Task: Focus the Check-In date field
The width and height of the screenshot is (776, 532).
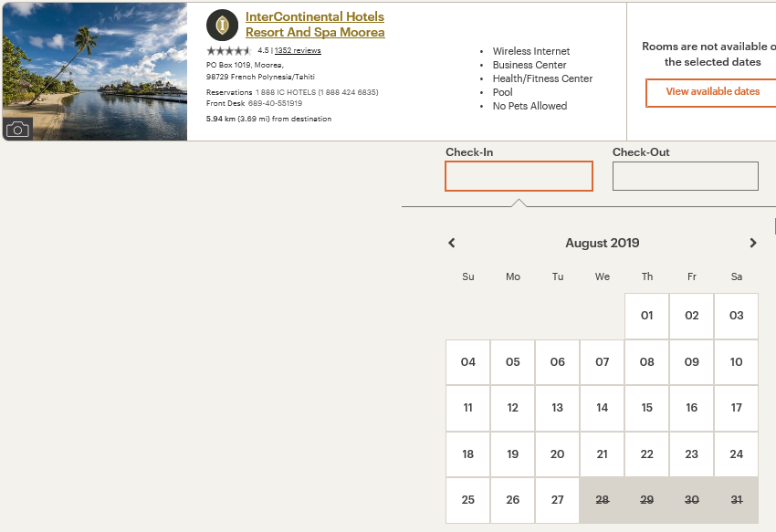Action: pyautogui.click(x=519, y=176)
